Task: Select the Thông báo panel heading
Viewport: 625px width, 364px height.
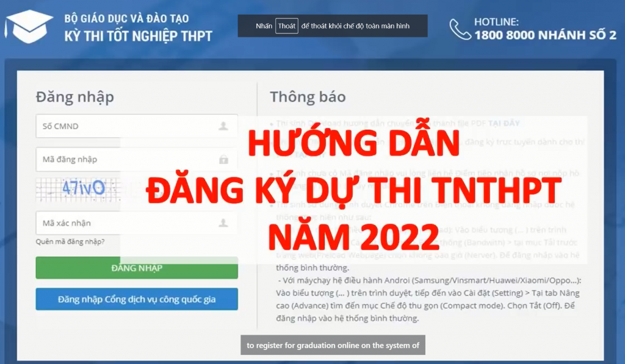Action: pos(307,96)
